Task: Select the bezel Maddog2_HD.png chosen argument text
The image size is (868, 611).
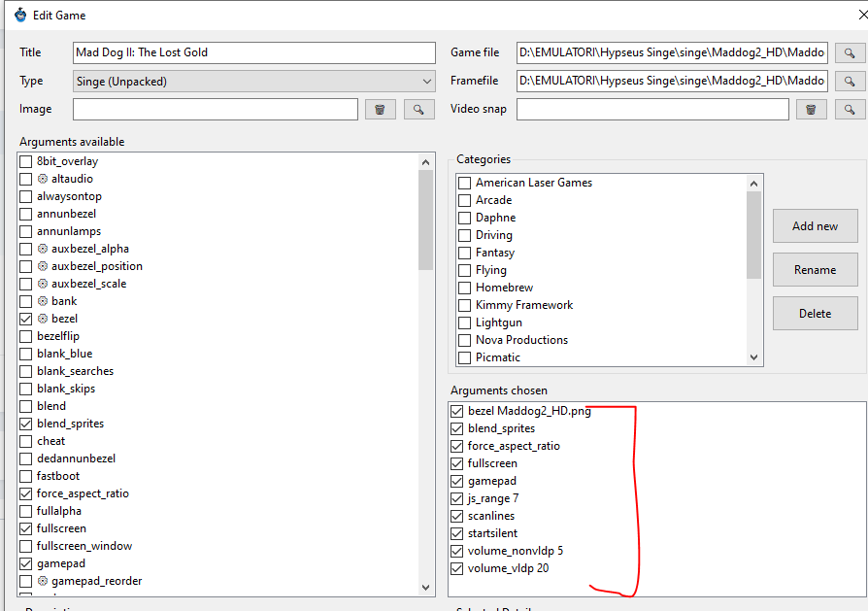Action: coord(529,411)
